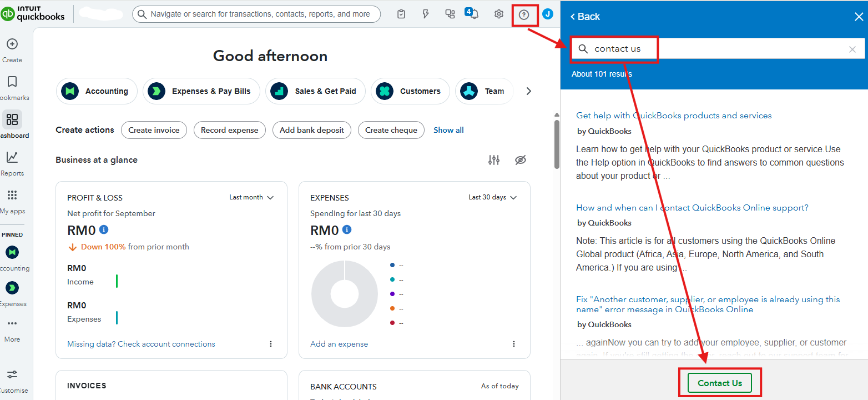Open My apps grid icon

tap(12, 196)
